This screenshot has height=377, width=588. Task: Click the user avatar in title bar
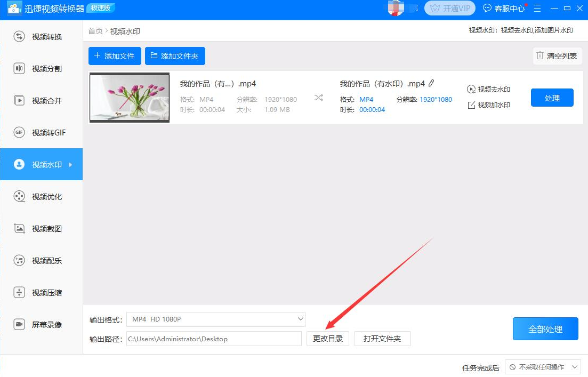(397, 8)
